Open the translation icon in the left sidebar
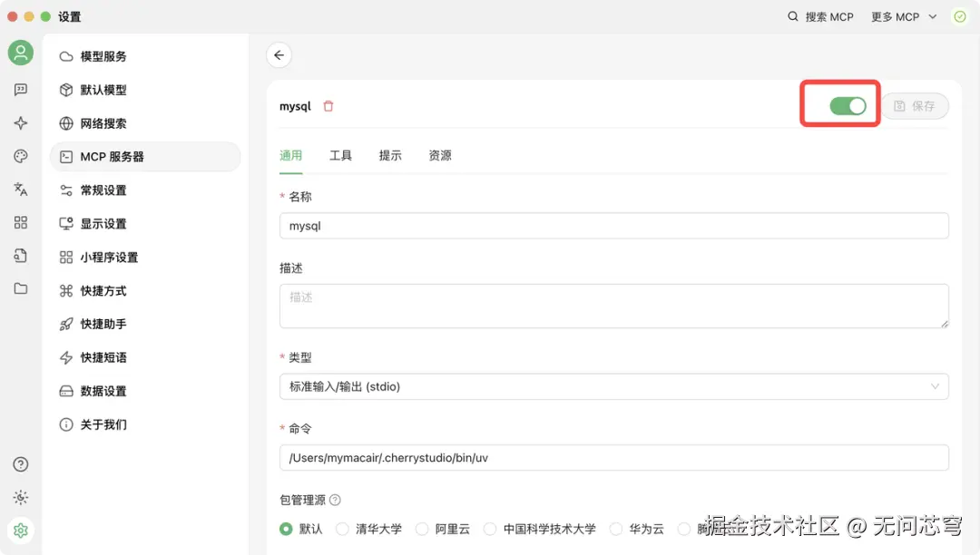This screenshot has height=555, width=980. 20,189
